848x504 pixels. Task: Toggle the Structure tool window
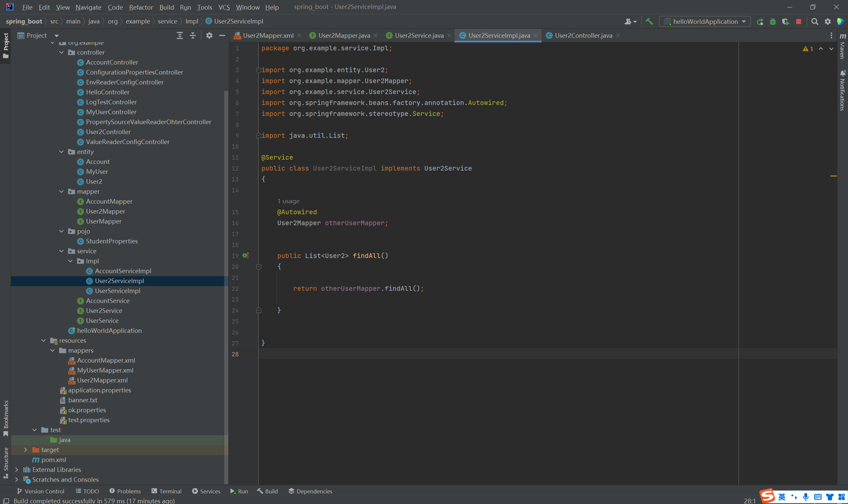(6, 462)
